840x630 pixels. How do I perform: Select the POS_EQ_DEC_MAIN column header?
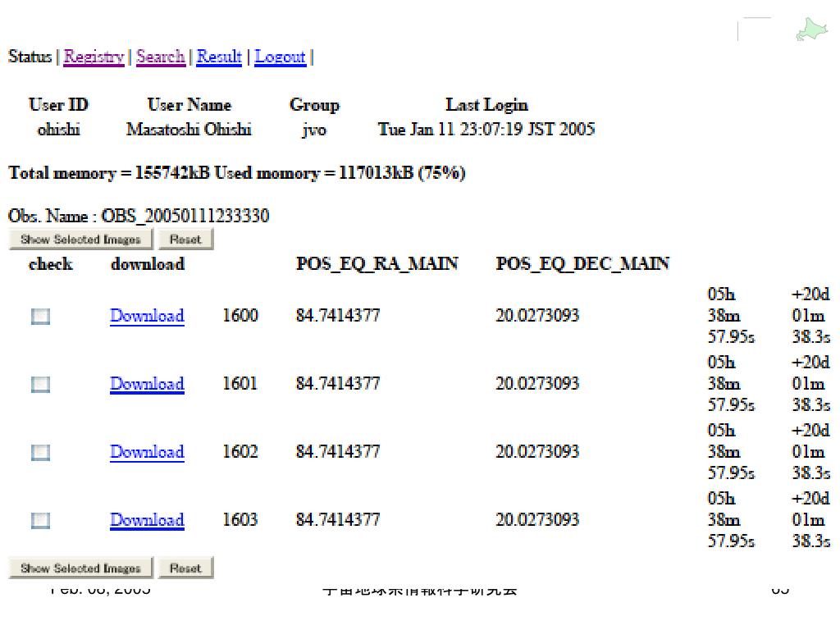[x=582, y=263]
